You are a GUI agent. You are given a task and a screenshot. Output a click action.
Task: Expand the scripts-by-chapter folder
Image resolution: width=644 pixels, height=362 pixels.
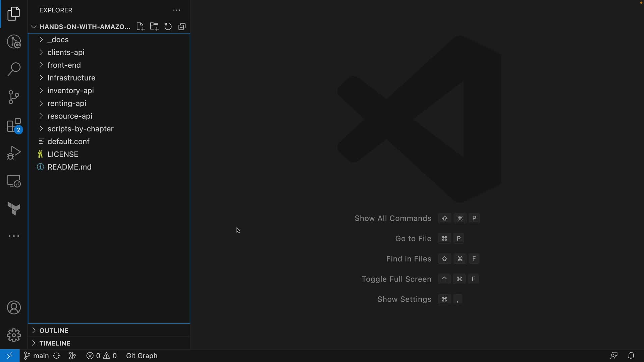80,129
